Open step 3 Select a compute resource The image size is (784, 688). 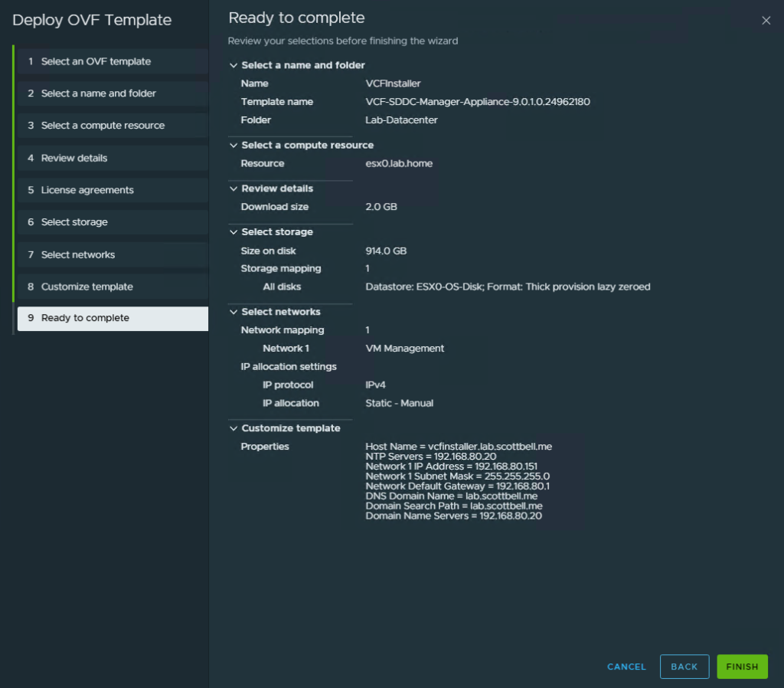pyautogui.click(x=103, y=126)
